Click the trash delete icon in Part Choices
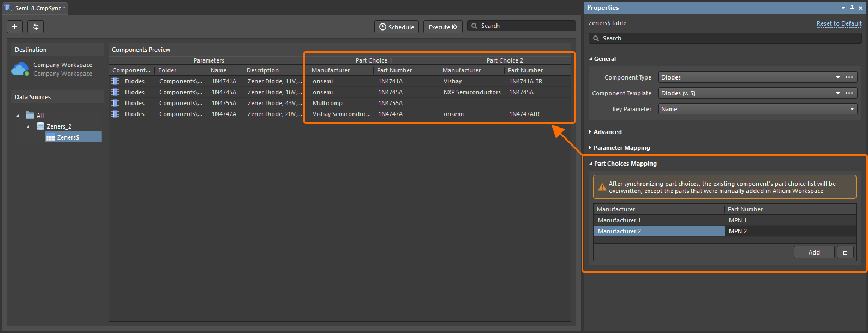Screen dimensions: 868x333 pyautogui.click(x=846, y=252)
